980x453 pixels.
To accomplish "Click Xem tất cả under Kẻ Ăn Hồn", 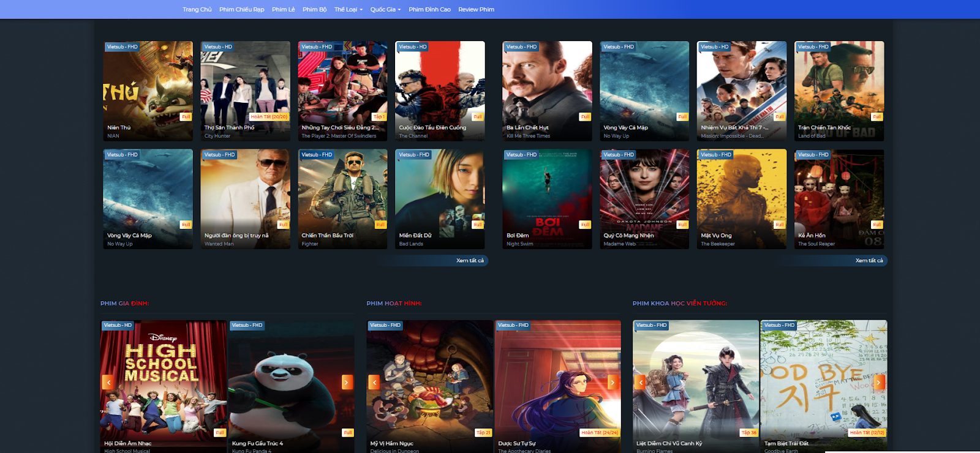I will coord(869,261).
